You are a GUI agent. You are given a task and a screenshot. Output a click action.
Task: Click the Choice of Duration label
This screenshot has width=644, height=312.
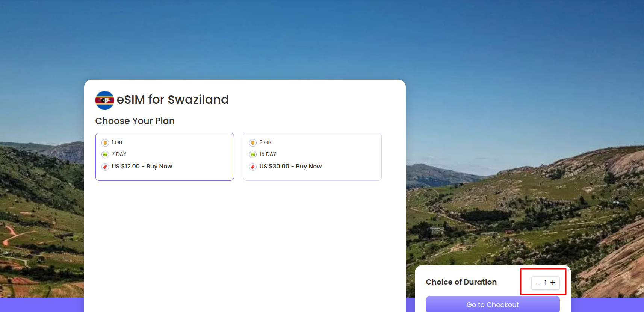tap(461, 282)
